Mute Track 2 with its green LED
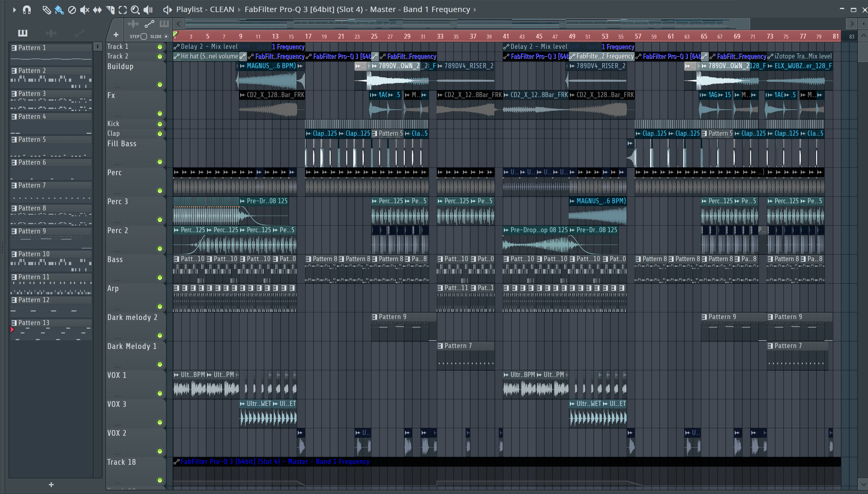Image resolution: width=868 pixels, height=494 pixels. pos(160,56)
